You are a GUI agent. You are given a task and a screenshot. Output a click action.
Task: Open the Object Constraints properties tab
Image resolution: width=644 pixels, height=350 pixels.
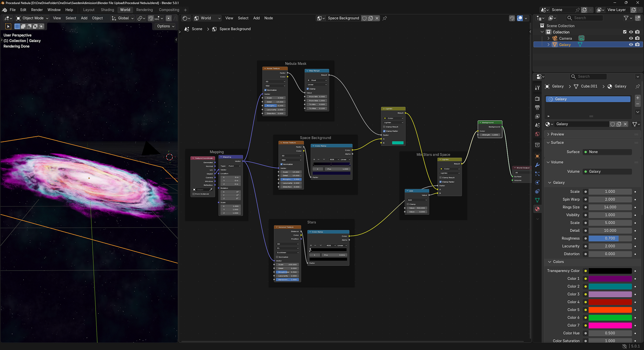(537, 191)
